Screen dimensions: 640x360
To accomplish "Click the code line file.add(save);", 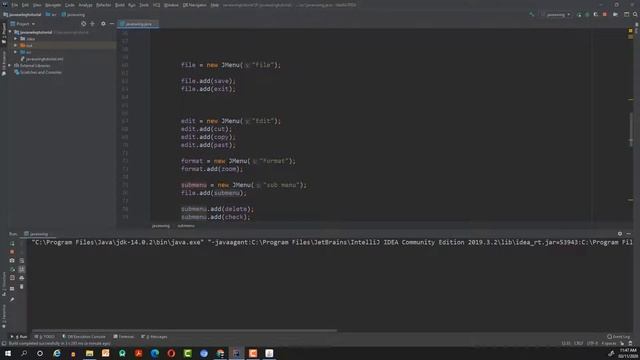I will pos(208,81).
